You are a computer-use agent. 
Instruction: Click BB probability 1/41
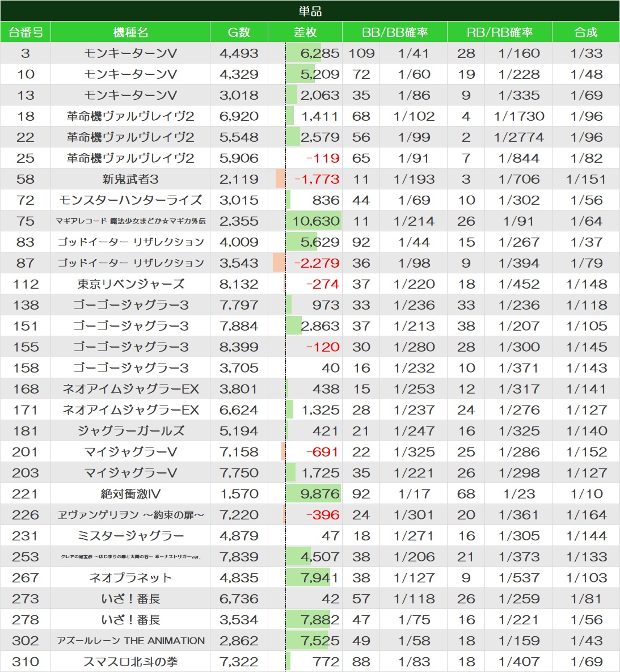click(x=414, y=53)
